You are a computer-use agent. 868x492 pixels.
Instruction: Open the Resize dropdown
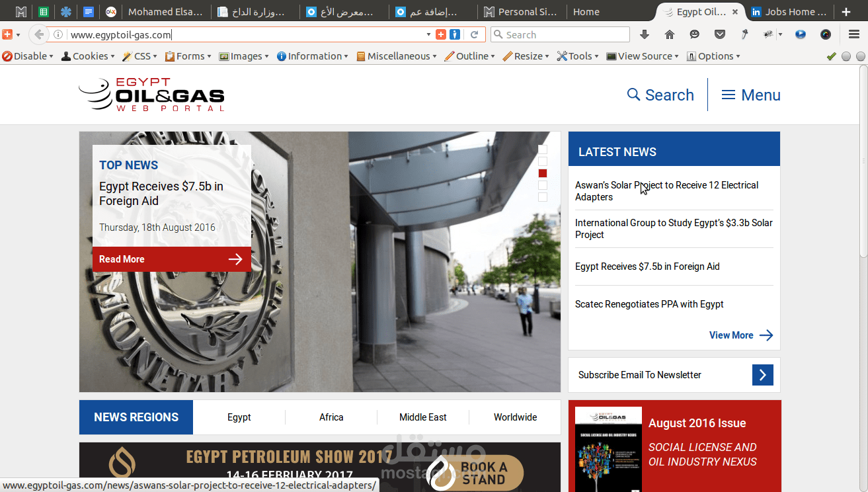pyautogui.click(x=526, y=56)
